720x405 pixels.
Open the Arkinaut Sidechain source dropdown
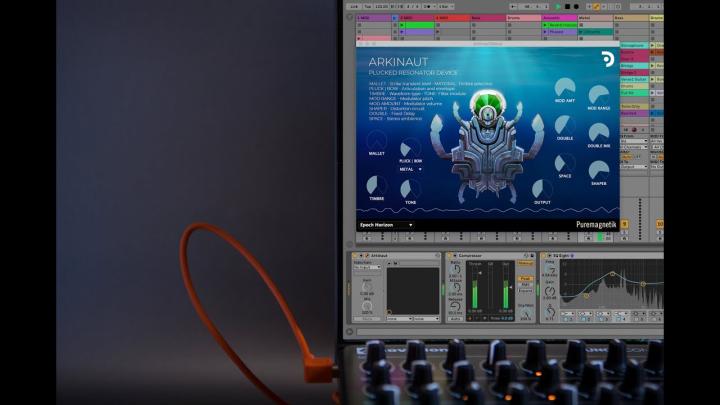coord(367,267)
